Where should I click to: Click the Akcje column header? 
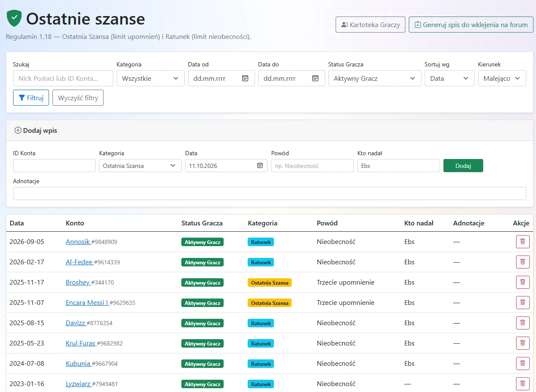click(521, 223)
